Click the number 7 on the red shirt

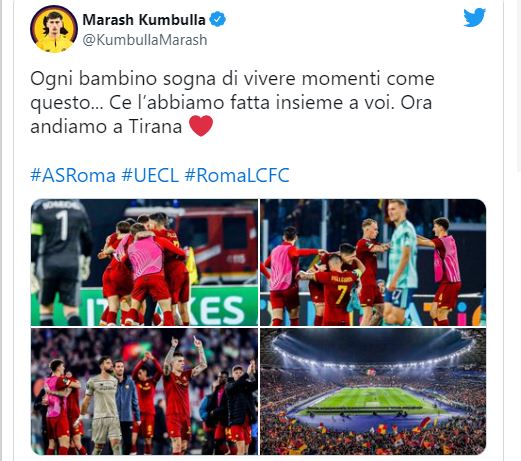pyautogui.click(x=342, y=294)
